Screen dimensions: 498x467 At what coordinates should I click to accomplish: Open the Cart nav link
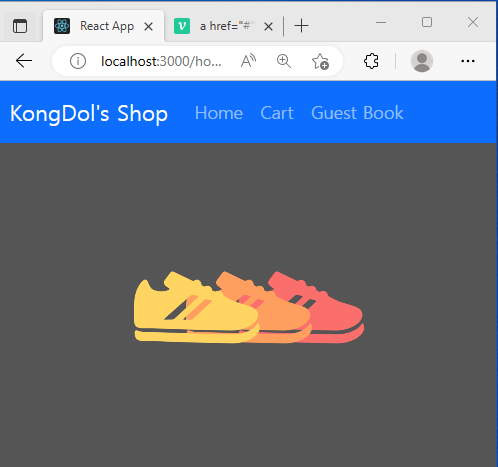277,113
